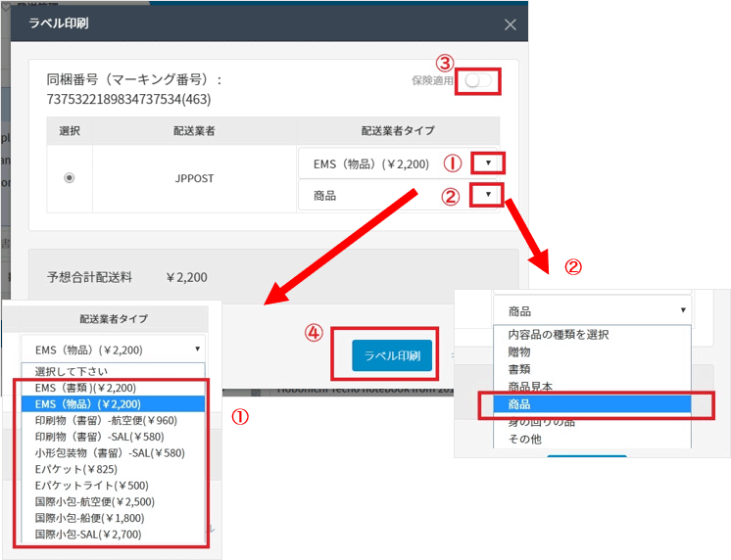
Task: Click the 選択 column header
Action: coord(70,131)
